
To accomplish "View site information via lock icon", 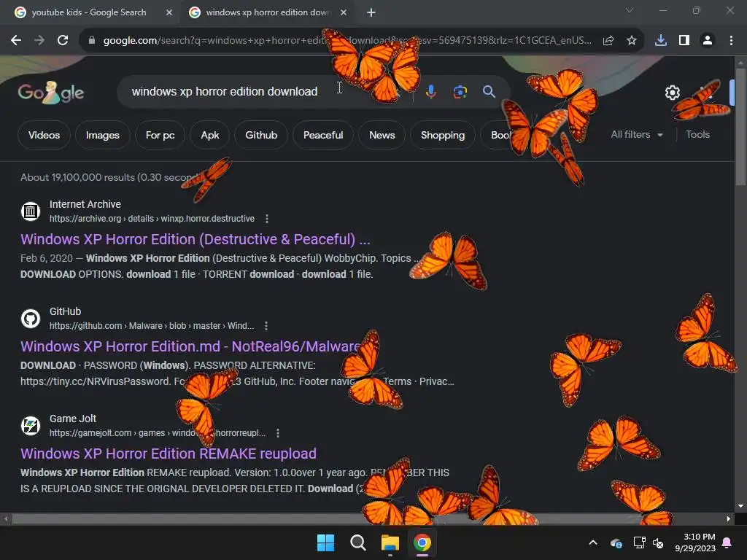I will [x=91, y=41].
